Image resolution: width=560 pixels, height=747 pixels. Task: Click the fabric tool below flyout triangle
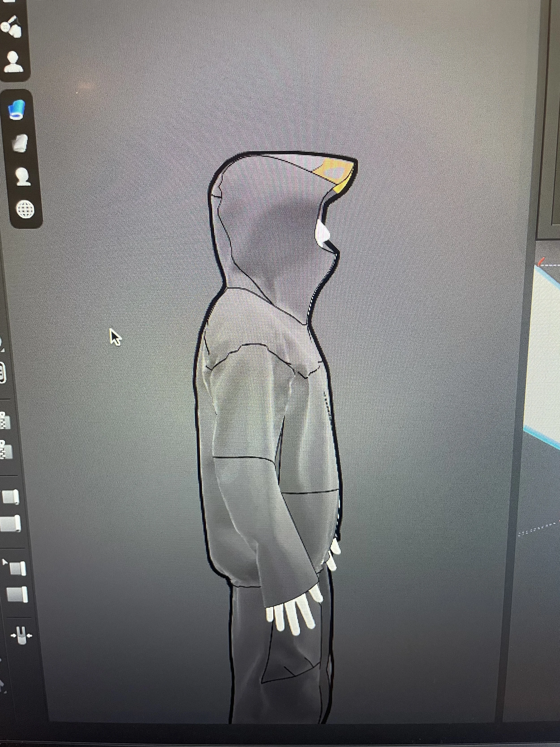coord(17,595)
